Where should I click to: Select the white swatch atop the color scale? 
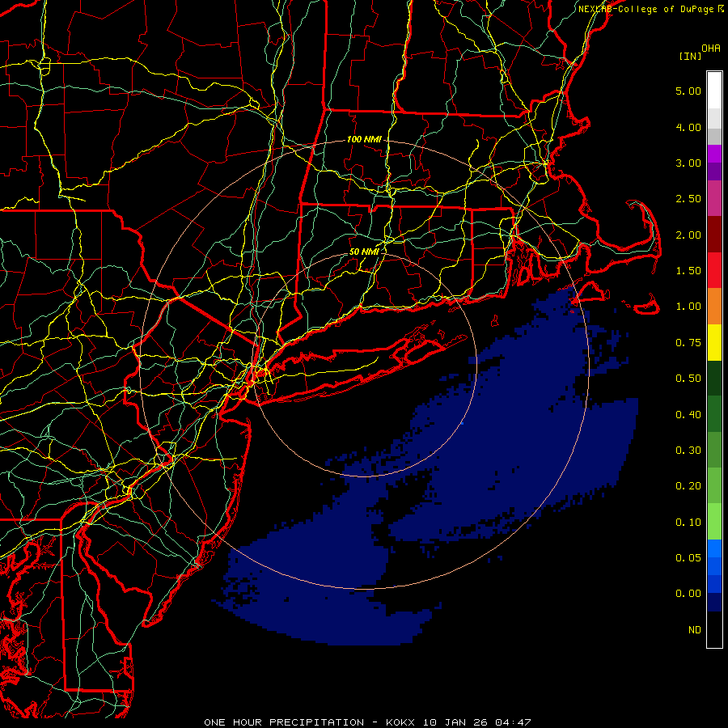pyautogui.click(x=714, y=91)
